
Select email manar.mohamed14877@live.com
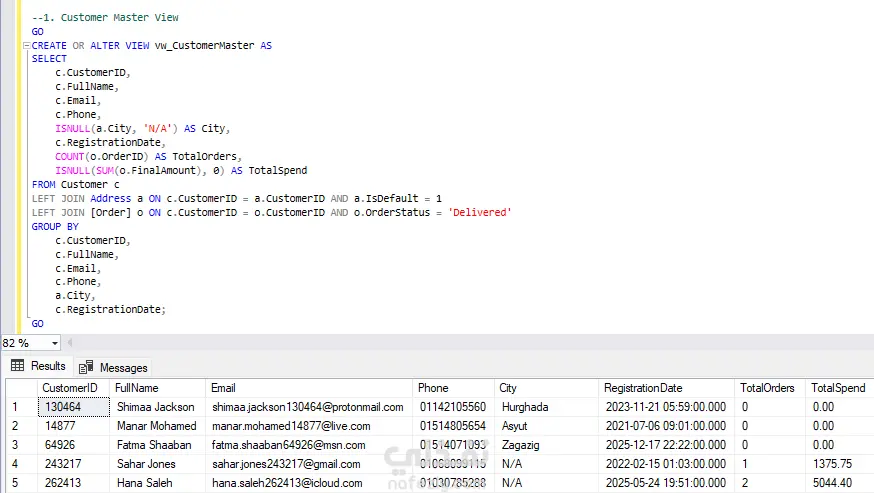click(x=291, y=426)
